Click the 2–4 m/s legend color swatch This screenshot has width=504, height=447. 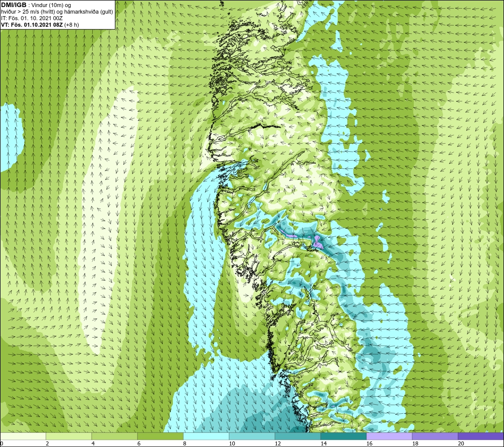[x=69, y=436]
